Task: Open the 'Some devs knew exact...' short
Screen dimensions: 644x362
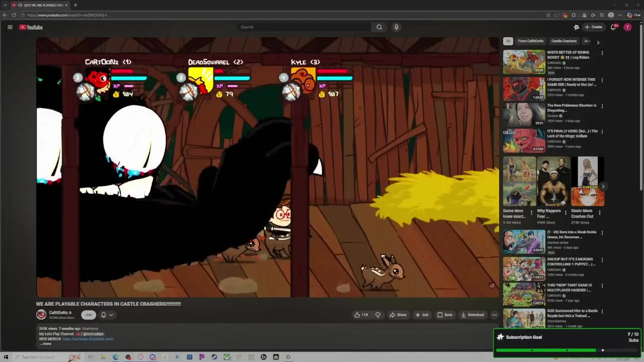Action: click(x=519, y=181)
